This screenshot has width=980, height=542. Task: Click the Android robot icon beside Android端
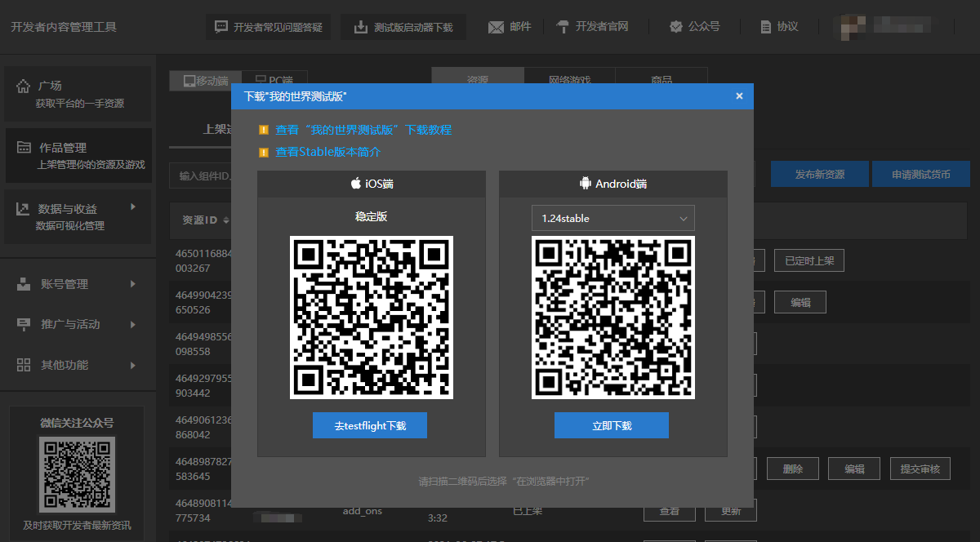[585, 184]
